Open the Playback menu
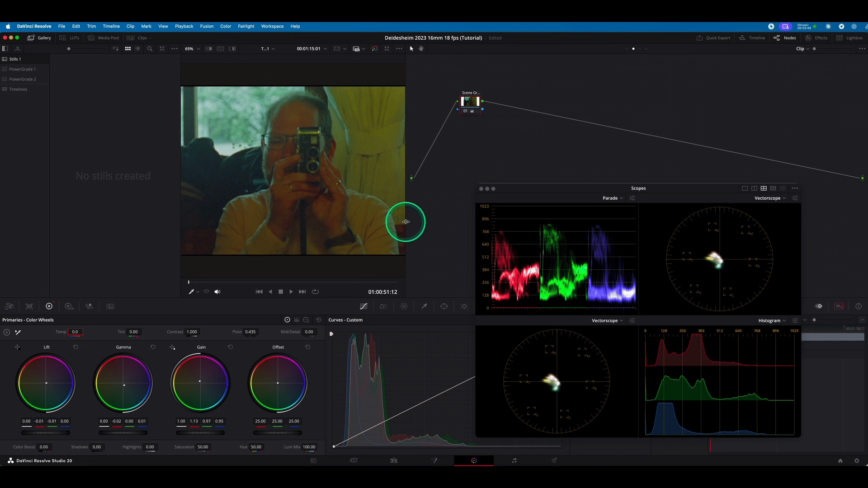The width and height of the screenshot is (868, 488). coord(184,26)
